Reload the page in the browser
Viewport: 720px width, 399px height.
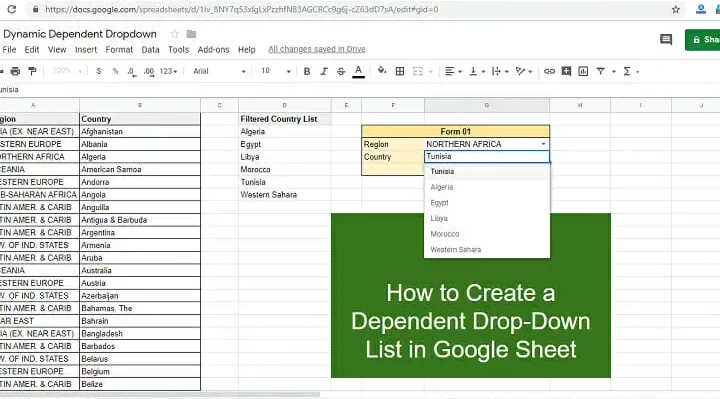(11, 9)
